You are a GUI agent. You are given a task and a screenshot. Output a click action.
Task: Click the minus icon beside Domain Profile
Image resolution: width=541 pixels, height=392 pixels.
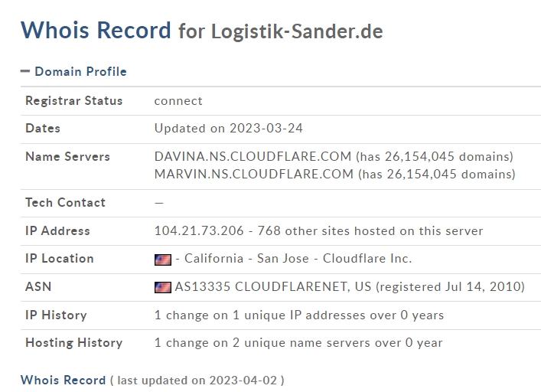pos(25,71)
